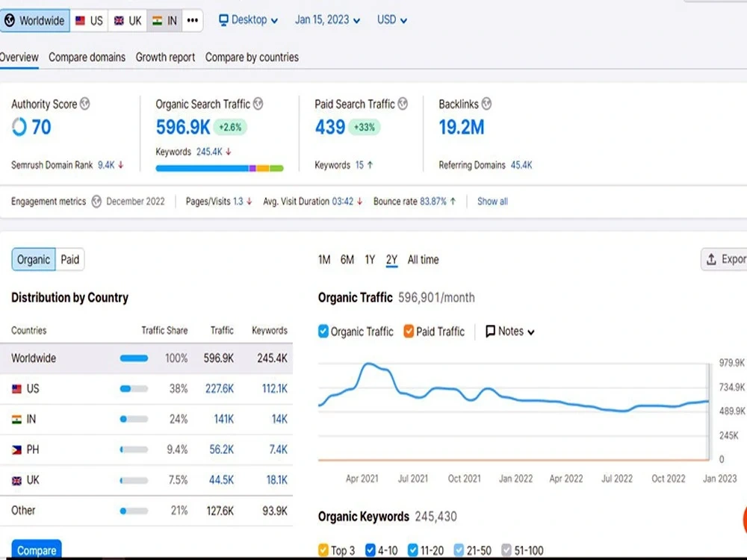
Task: Click the Authority Score info icon
Action: [x=85, y=104]
